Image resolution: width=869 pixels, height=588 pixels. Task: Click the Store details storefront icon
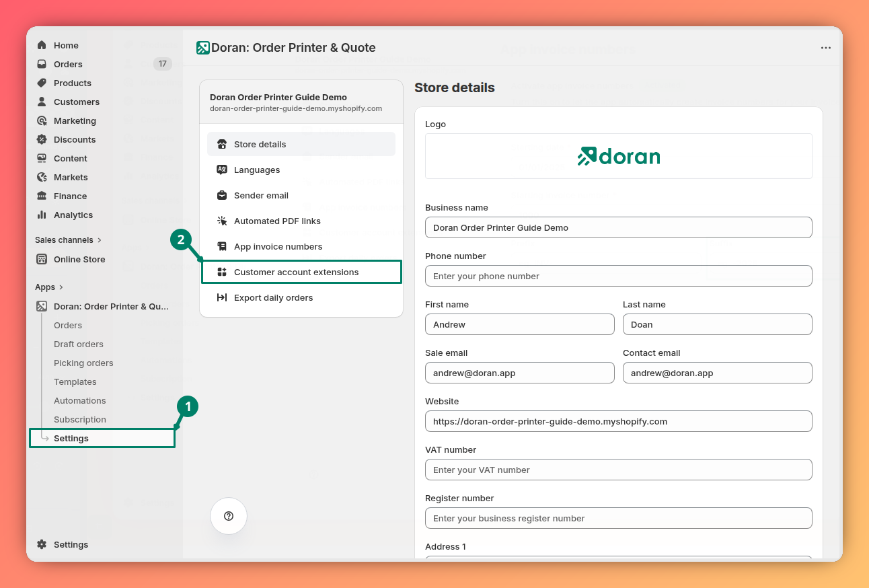[x=222, y=144]
